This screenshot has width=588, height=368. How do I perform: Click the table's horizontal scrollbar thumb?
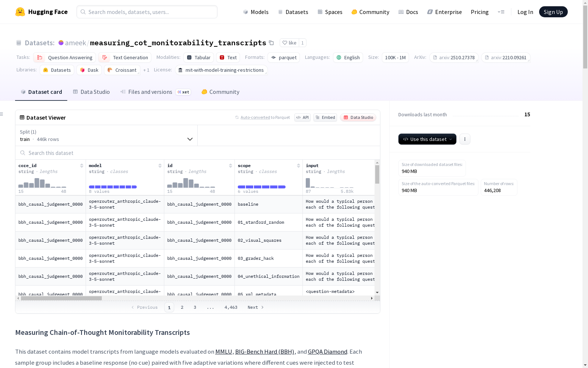(x=61, y=298)
